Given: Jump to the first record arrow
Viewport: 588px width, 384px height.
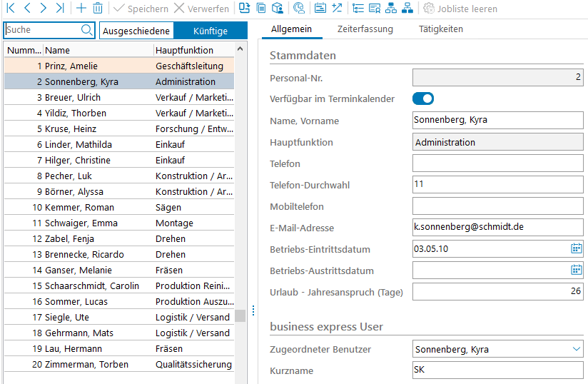Looking at the screenshot, I should (11, 9).
